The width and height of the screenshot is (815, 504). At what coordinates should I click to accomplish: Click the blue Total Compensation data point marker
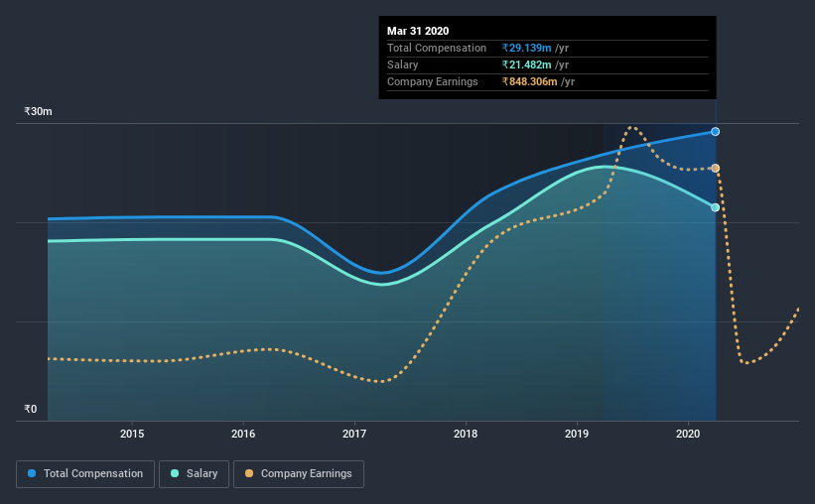[x=715, y=131]
